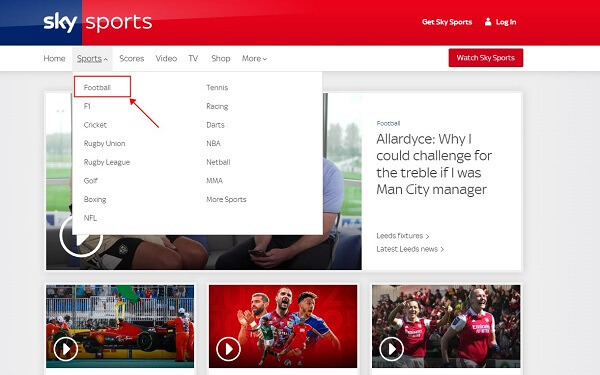Open the TV nav item
This screenshot has height=375, width=600.
[x=193, y=59]
